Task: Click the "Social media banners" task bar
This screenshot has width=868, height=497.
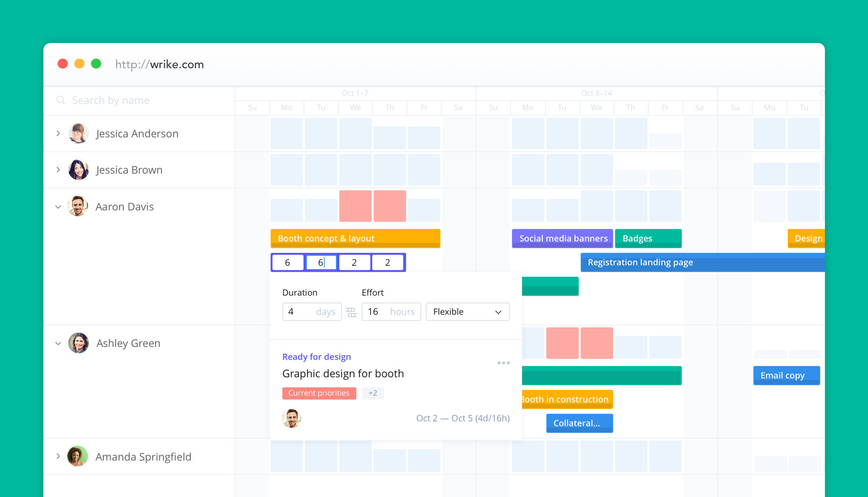Action: coord(562,238)
